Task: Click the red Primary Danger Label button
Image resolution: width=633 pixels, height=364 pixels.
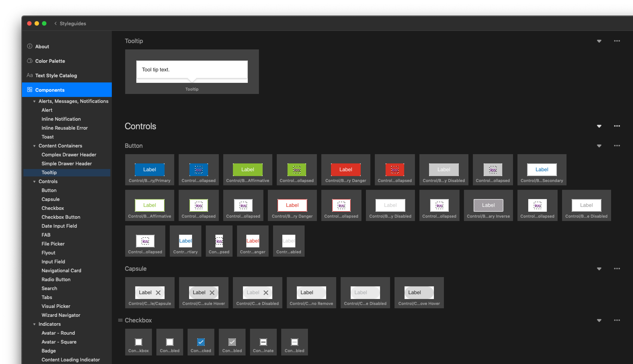Action: click(x=345, y=170)
